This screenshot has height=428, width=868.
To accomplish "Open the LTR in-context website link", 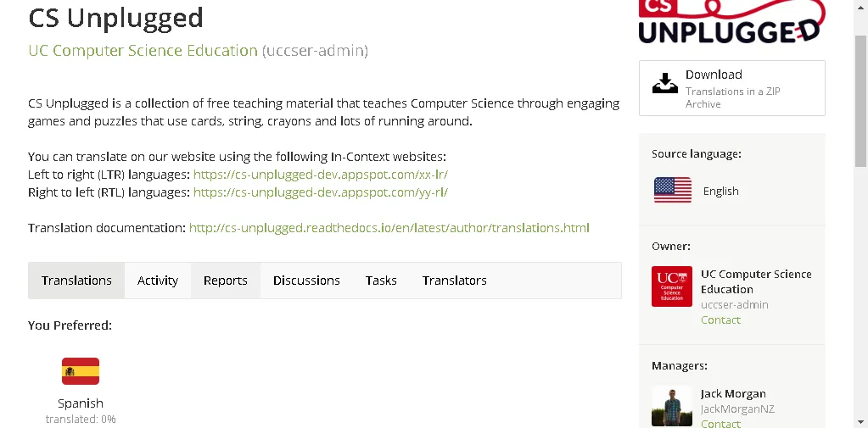I will (320, 175).
